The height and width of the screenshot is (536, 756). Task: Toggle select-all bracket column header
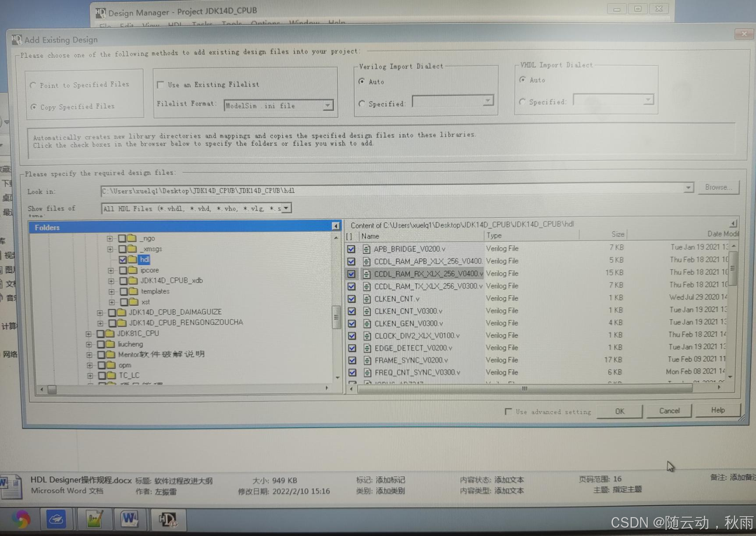tap(349, 236)
